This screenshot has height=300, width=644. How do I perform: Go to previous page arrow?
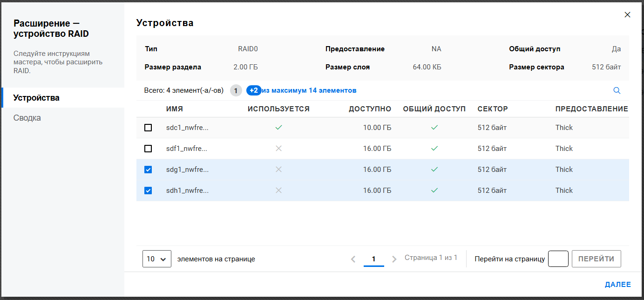pyautogui.click(x=353, y=259)
